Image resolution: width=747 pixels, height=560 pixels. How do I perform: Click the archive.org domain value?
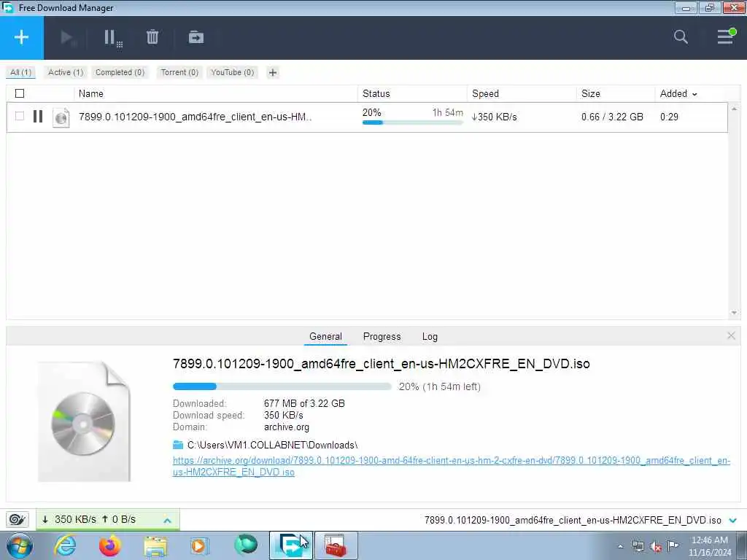click(286, 427)
